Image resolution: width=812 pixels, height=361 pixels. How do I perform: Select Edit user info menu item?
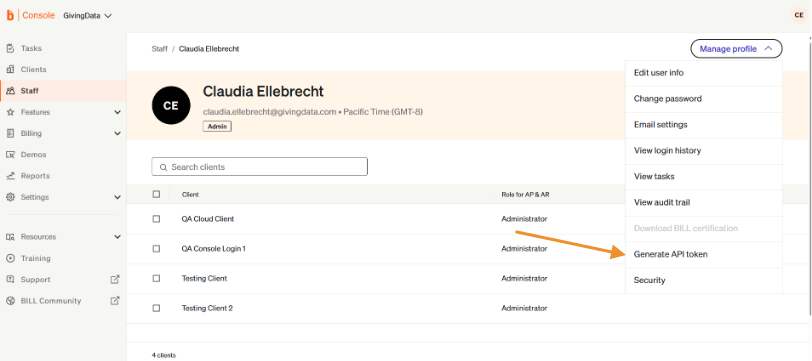[x=703, y=73]
